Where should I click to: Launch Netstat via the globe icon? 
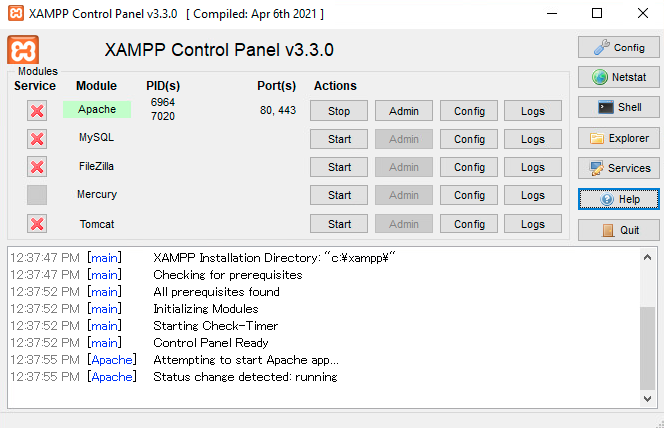(x=619, y=77)
